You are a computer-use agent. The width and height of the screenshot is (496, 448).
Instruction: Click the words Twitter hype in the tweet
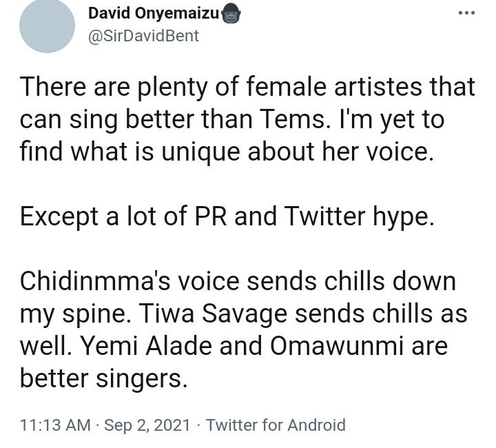[359, 216]
